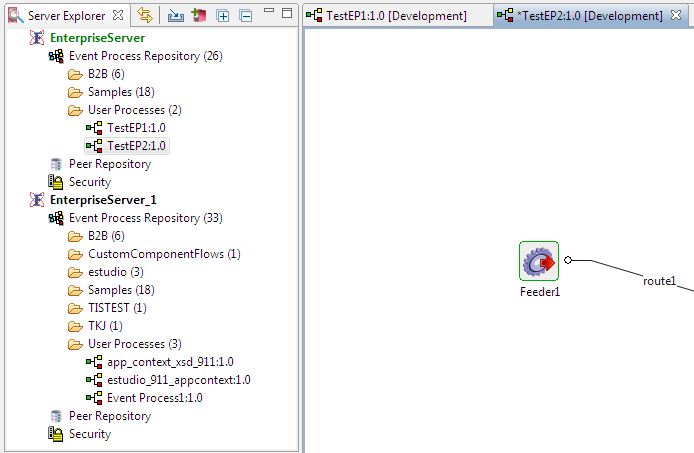Click the import icon in Server Explorer toolbar
Viewport: 694px width, 453px height.
point(176,15)
